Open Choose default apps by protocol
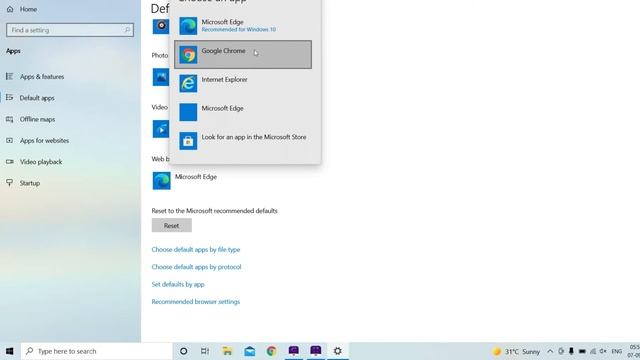The height and width of the screenshot is (360, 640). coord(196,267)
